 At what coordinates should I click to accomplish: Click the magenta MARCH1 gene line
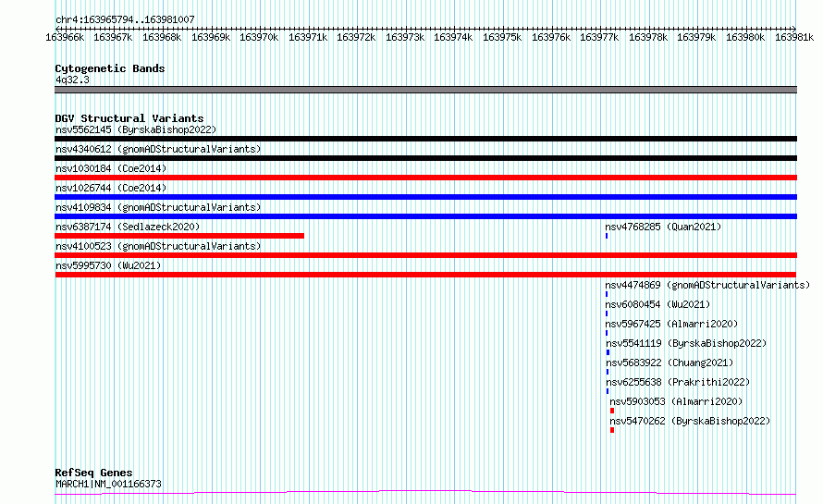pos(425,493)
